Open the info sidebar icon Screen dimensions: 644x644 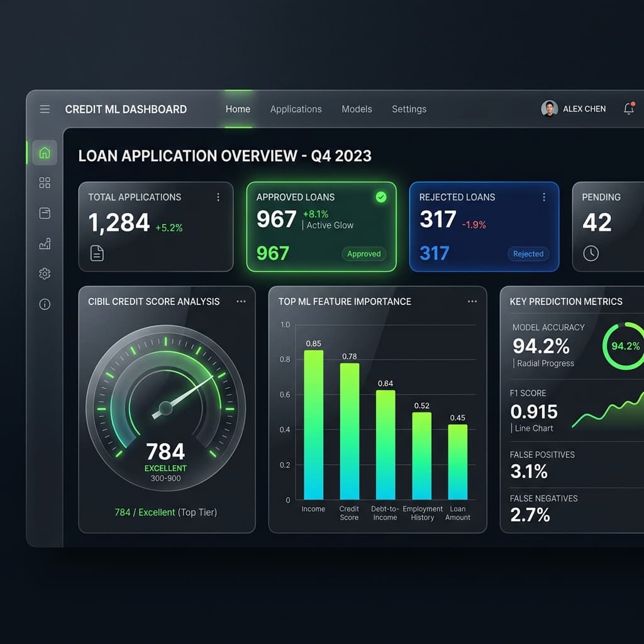pyautogui.click(x=45, y=304)
